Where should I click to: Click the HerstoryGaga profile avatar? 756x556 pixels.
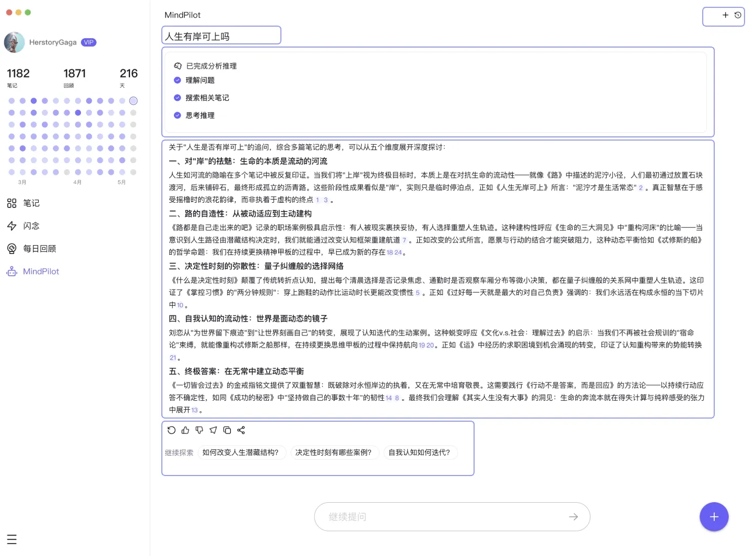(x=15, y=42)
